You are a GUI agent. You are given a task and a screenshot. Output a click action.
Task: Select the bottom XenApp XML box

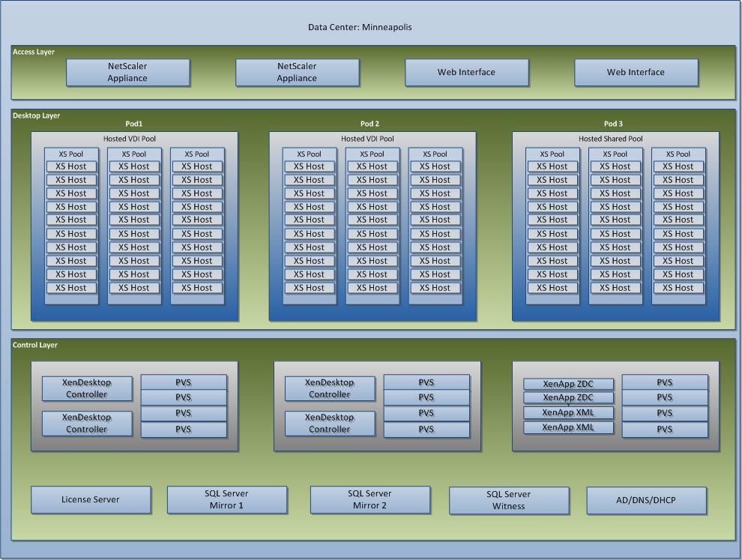[x=568, y=427]
